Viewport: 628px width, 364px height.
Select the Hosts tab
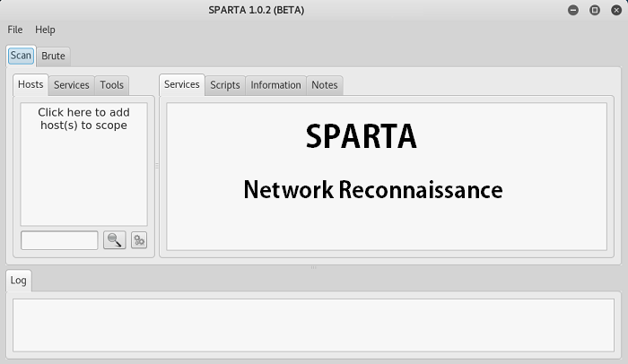pyautogui.click(x=31, y=85)
